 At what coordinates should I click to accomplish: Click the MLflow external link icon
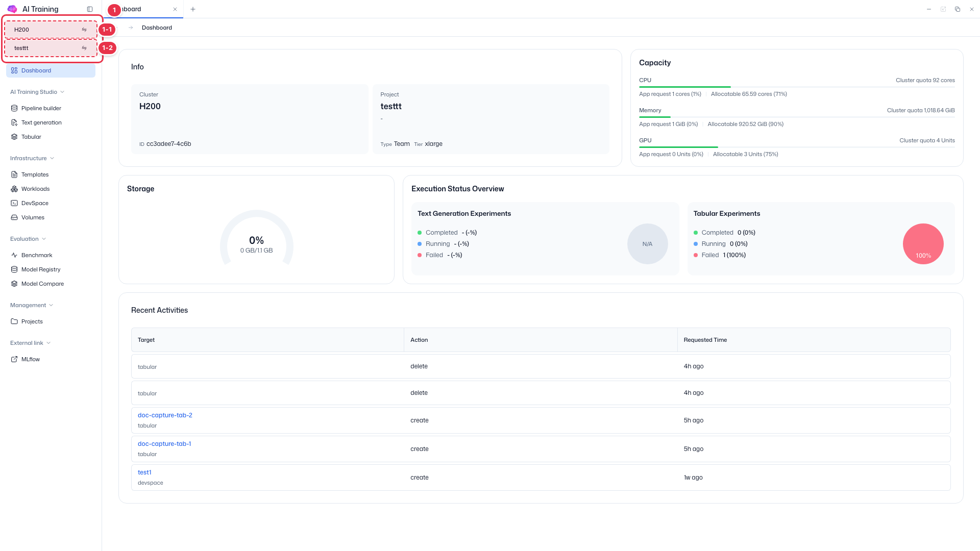click(x=14, y=359)
